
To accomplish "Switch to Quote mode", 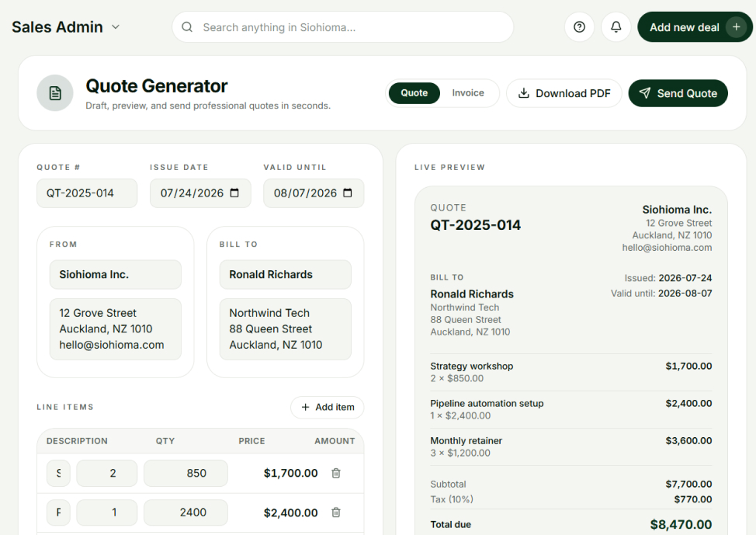I will click(x=414, y=93).
